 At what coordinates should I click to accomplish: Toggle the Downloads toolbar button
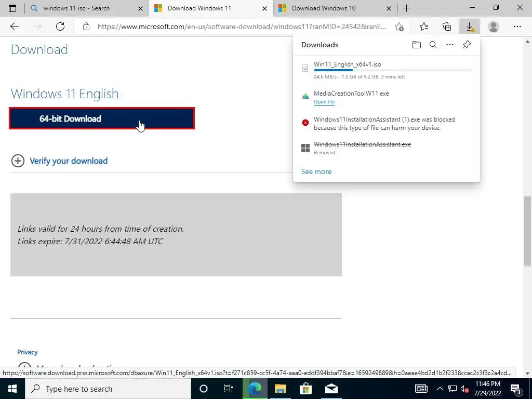tap(470, 26)
